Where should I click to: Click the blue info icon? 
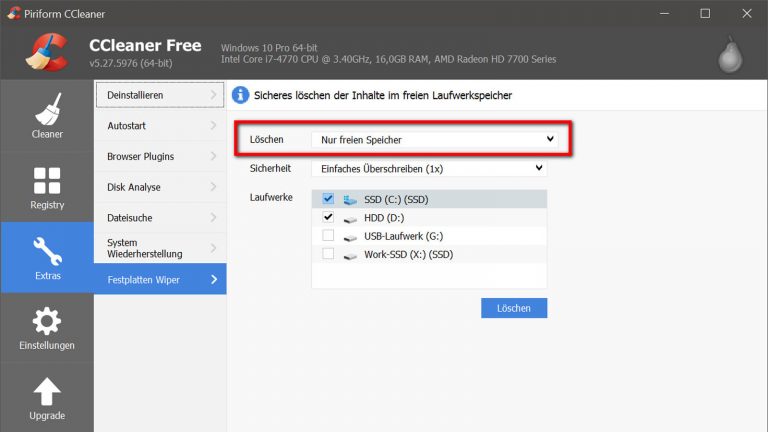(240, 95)
